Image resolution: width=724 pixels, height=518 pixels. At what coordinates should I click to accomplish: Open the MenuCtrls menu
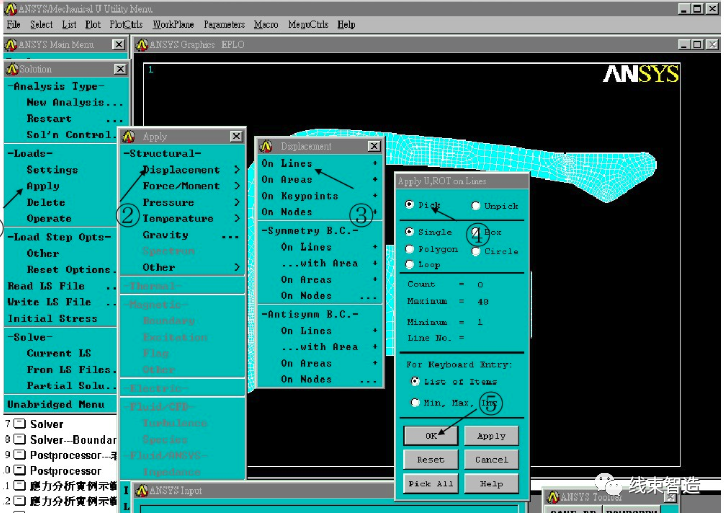308,24
